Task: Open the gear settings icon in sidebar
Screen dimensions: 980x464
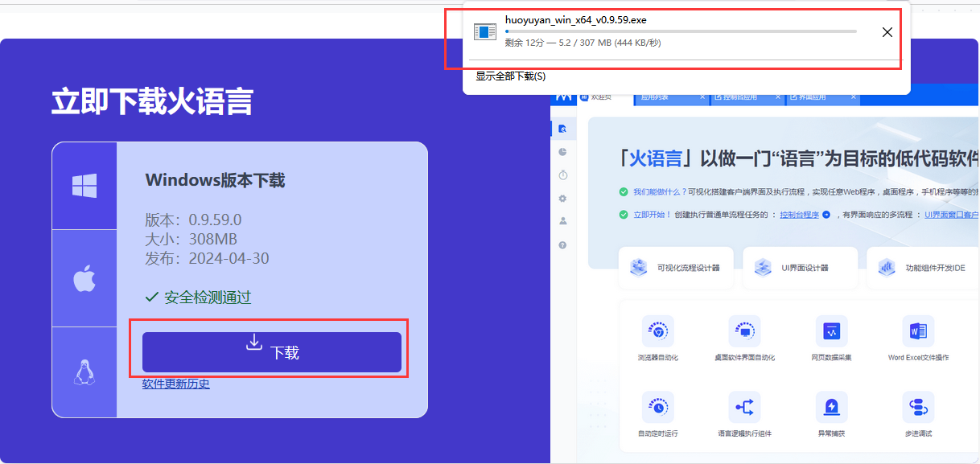Action: click(562, 198)
